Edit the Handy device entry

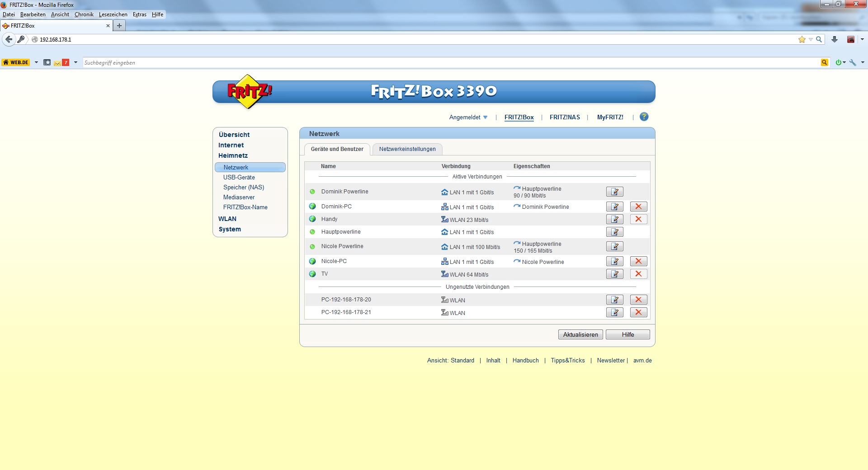pyautogui.click(x=614, y=219)
